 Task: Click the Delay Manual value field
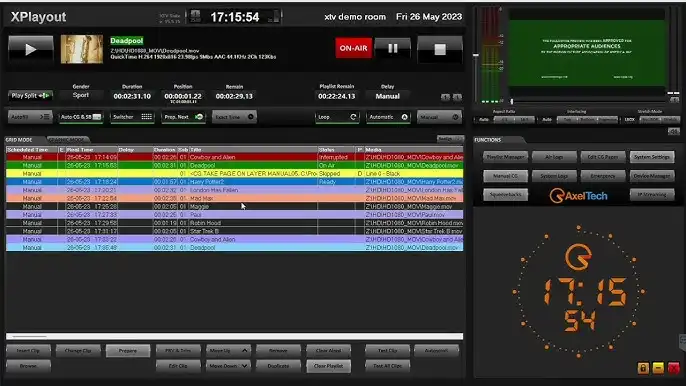388,96
